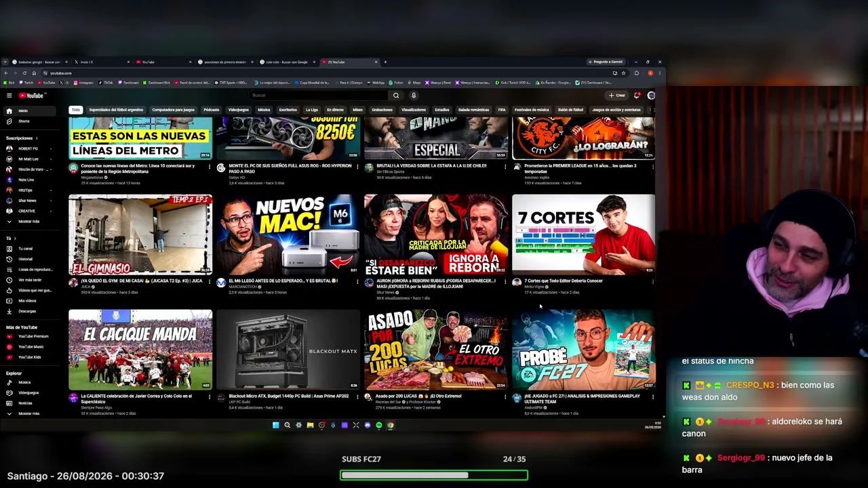Open options menu for 7 Cortes video

653,281
